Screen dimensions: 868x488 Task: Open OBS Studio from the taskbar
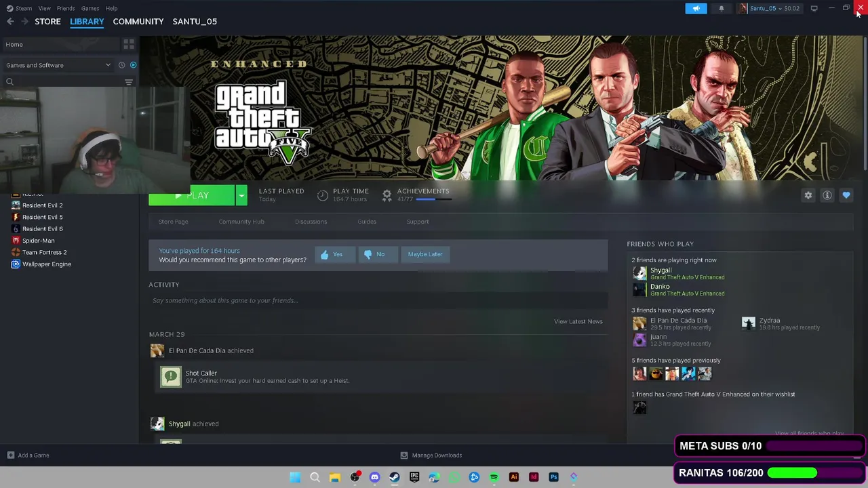coord(355,477)
